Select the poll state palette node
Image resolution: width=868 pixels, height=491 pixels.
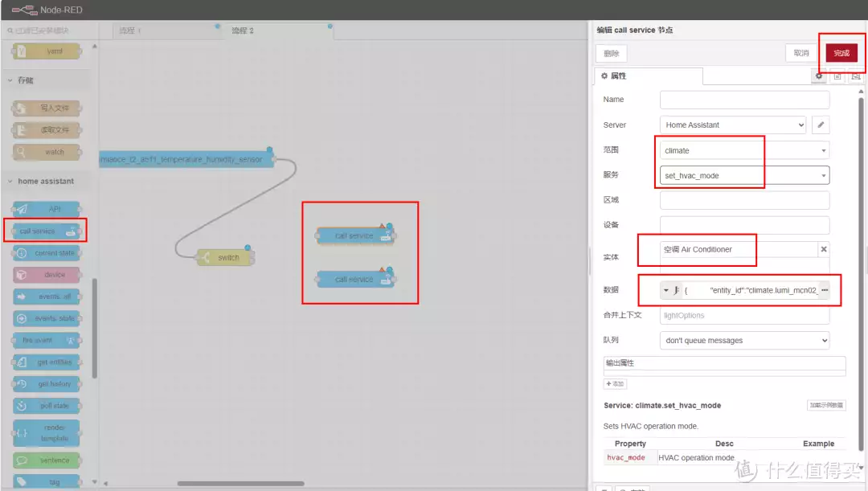pos(47,406)
